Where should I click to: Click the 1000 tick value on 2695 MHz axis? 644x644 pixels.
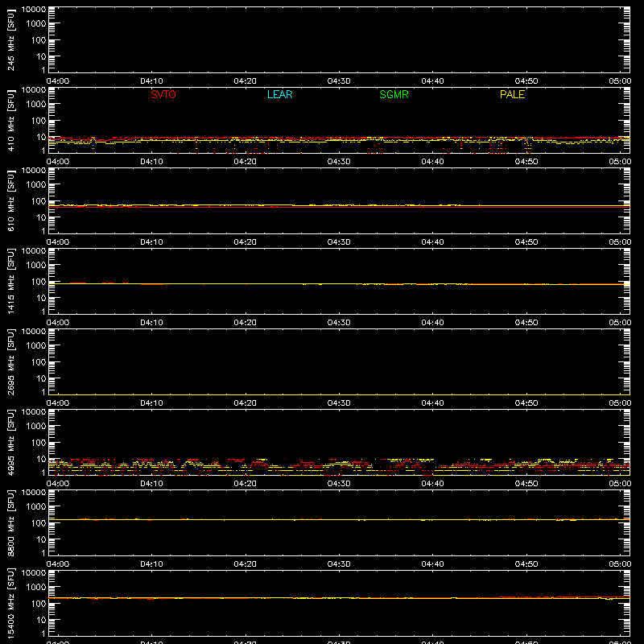[36, 346]
